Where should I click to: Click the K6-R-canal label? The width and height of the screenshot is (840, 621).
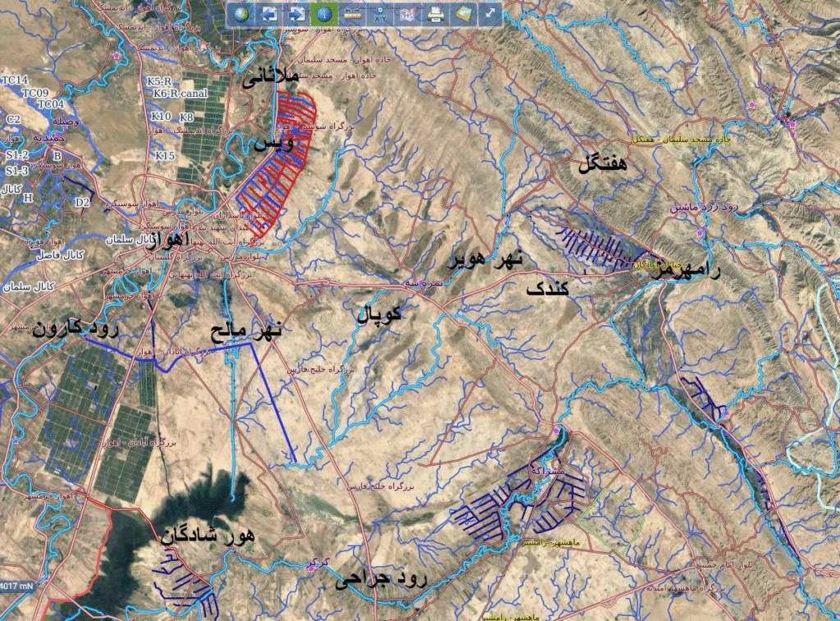180,94
